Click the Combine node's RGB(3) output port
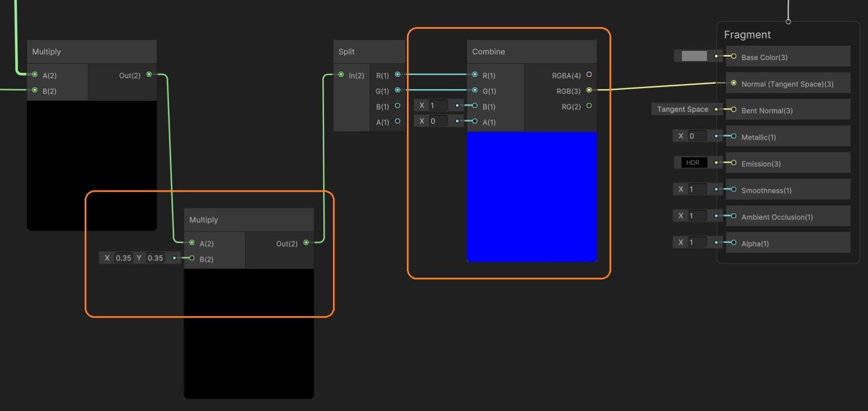868x411 pixels. coord(589,90)
